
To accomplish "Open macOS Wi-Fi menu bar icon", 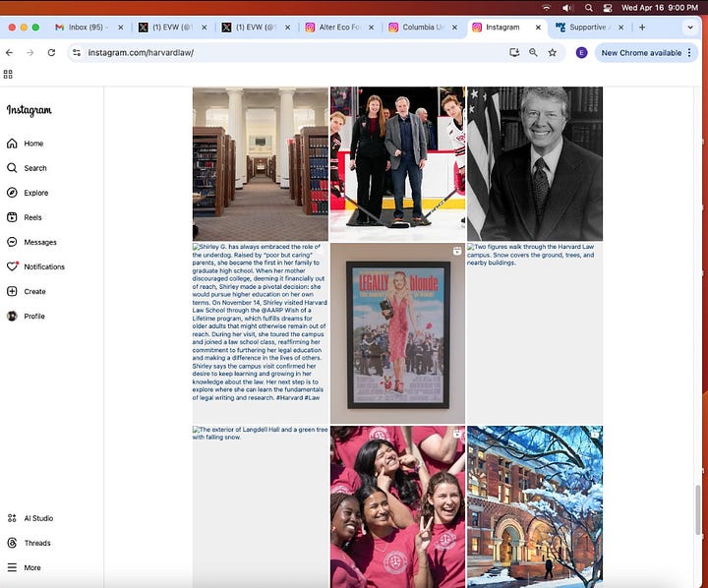I will click(547, 7).
